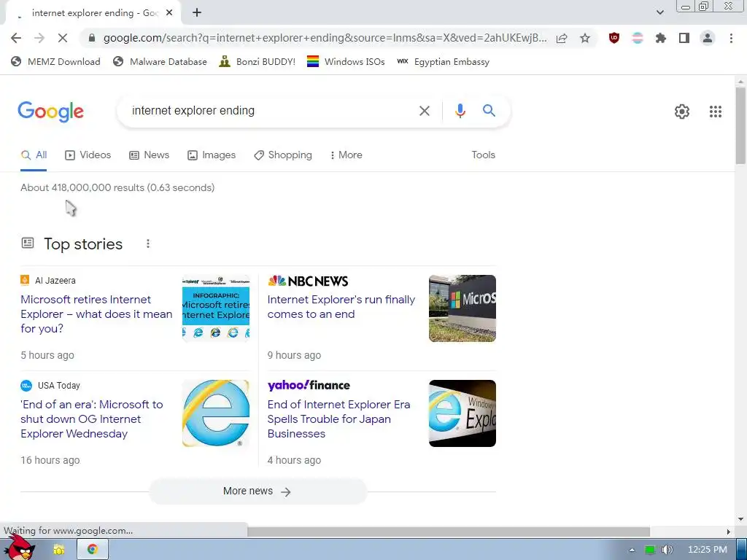The height and width of the screenshot is (560, 747).
Task: Open the Bonzi BUDDY! bookmark
Action: [258, 61]
